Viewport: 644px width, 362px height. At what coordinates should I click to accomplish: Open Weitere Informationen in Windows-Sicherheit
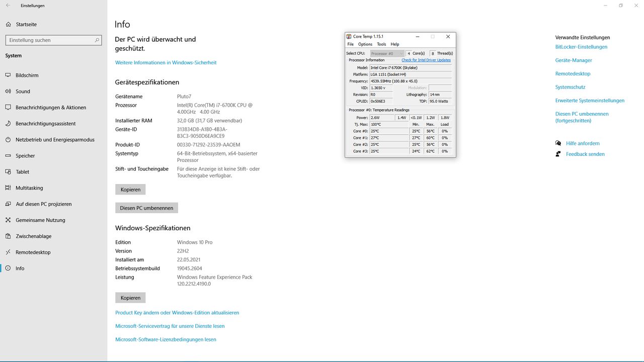tap(166, 63)
